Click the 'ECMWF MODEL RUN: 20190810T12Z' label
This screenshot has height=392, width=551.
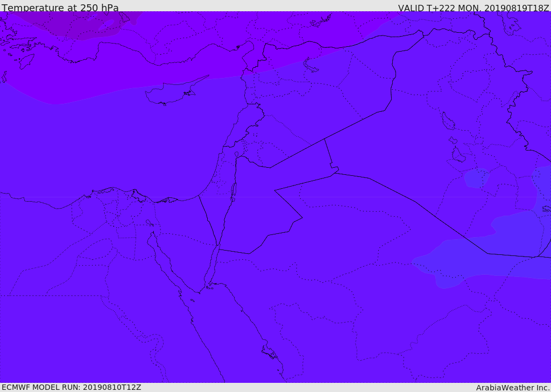click(72, 388)
